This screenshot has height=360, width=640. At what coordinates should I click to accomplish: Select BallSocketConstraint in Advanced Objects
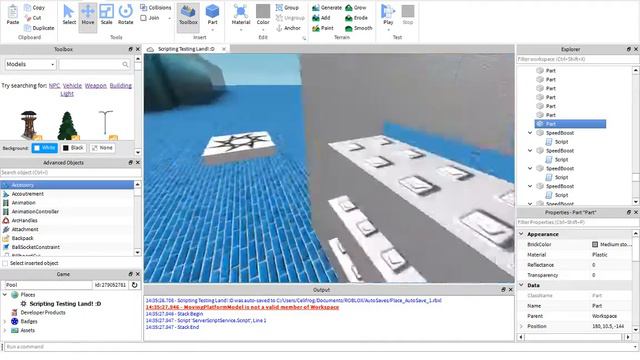point(36,247)
